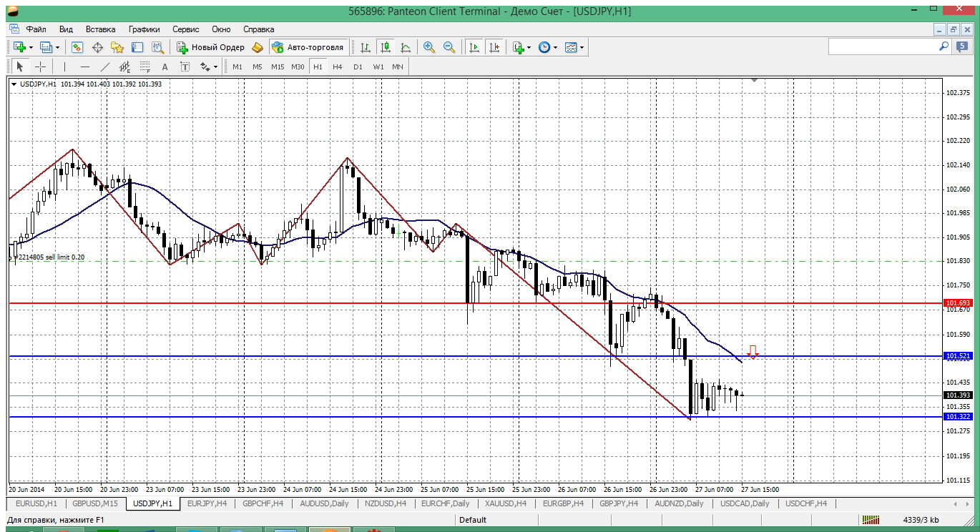Click the search input field
Image resolution: width=980 pixels, height=532 pixels.
[x=883, y=46]
